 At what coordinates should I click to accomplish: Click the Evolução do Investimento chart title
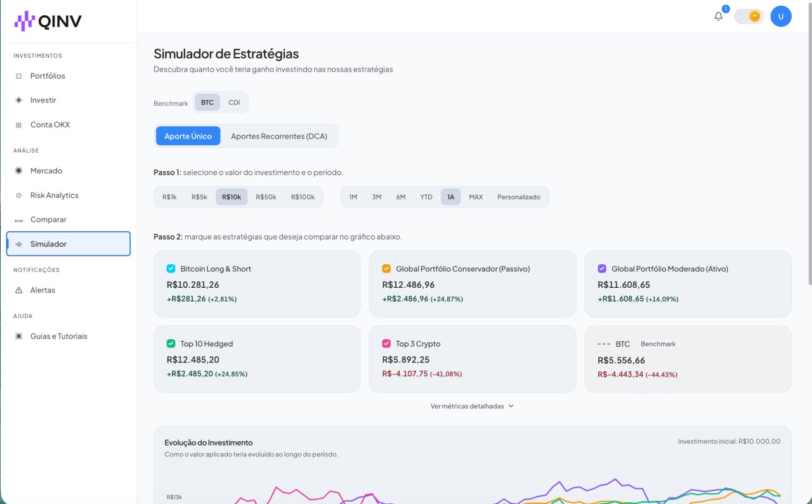coord(209,443)
